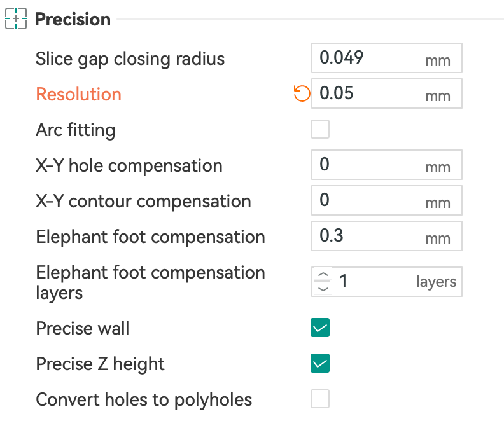Increase Elephant foot compensation layers
The width and height of the screenshot is (504, 421).
pos(324,275)
